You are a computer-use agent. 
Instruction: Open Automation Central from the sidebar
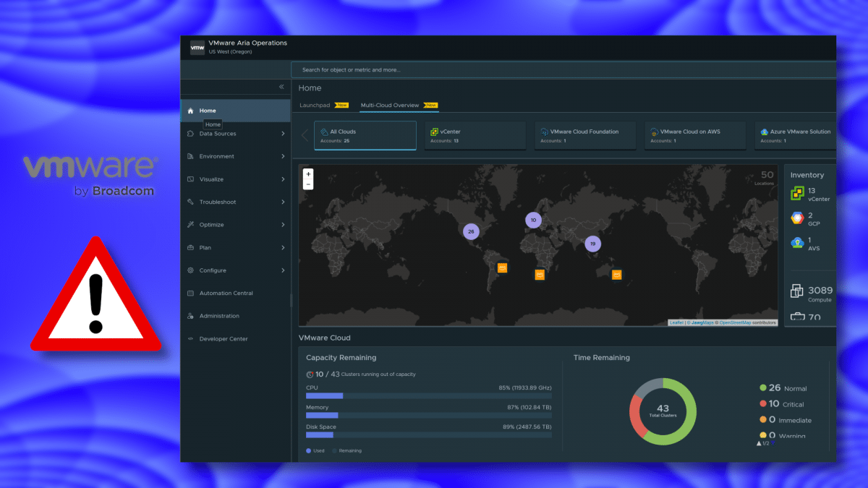[226, 294]
